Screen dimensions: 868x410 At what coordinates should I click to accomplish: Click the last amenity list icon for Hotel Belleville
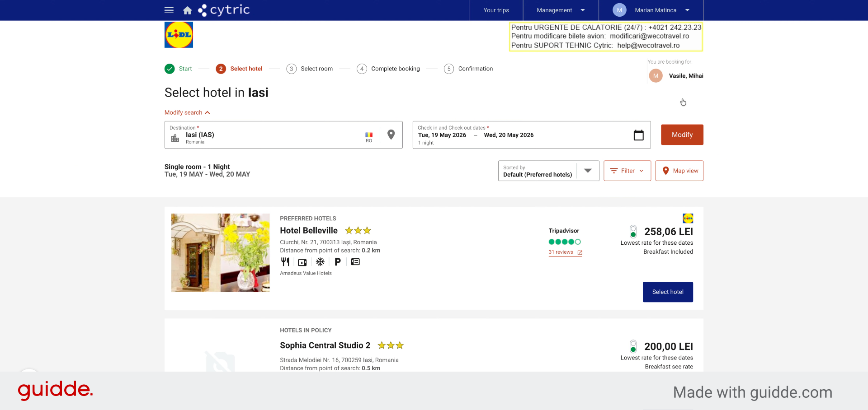[x=355, y=262]
